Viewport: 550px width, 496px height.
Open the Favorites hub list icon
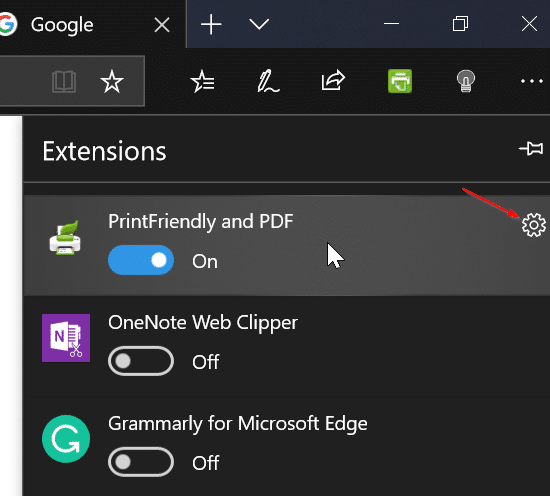(x=202, y=81)
